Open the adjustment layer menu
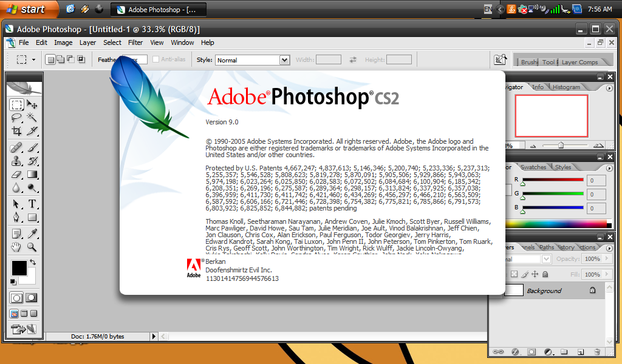 pyautogui.click(x=549, y=351)
